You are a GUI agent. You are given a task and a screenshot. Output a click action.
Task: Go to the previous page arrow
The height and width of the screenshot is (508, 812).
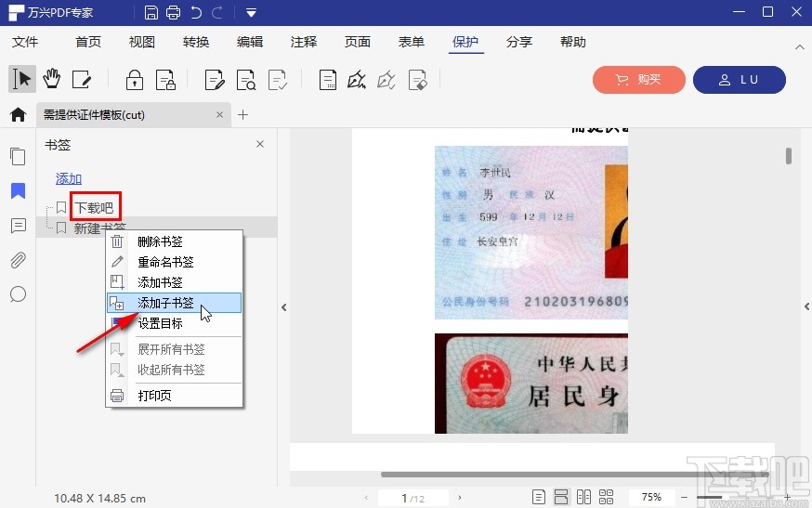pos(366,498)
